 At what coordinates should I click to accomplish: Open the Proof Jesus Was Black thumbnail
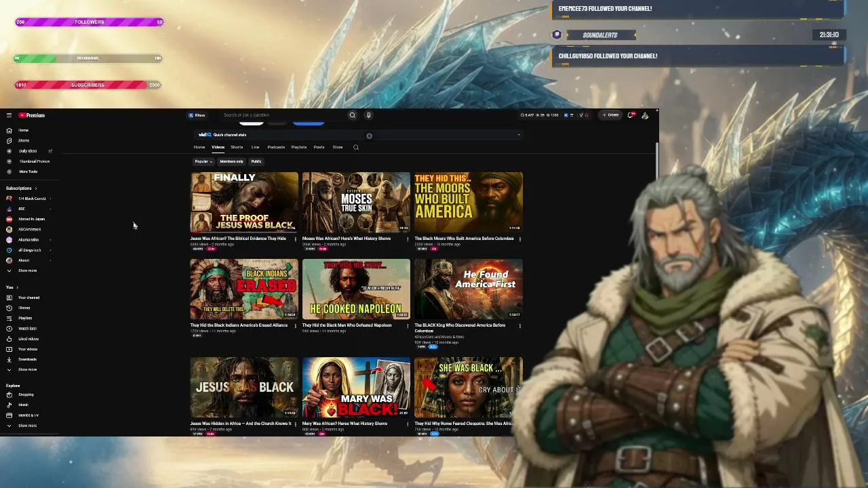tap(244, 202)
